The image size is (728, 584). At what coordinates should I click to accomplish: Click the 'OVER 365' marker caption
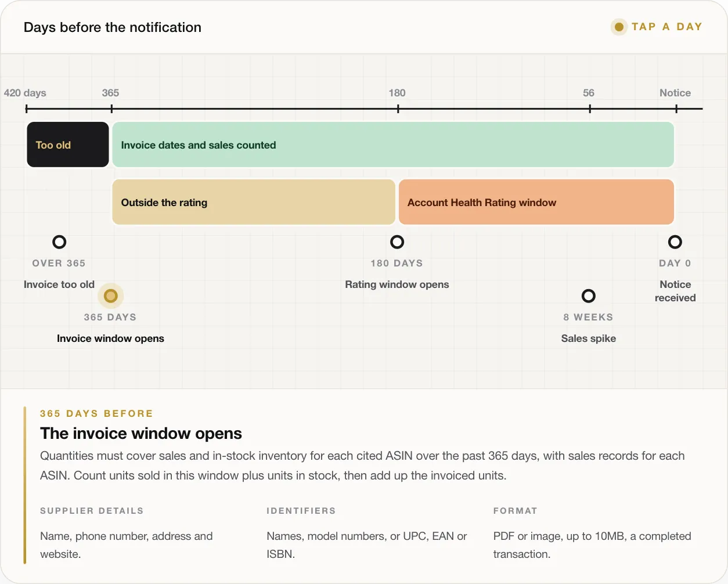(59, 264)
